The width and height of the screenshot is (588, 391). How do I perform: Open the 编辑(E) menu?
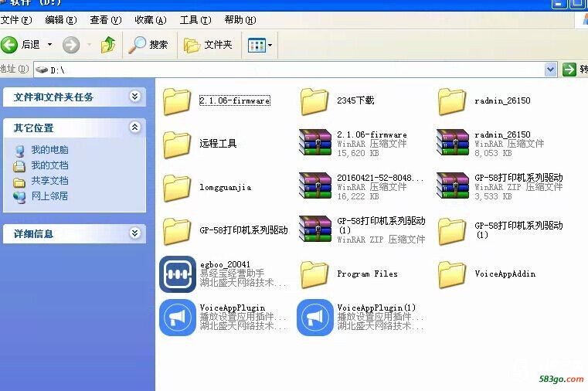coord(61,20)
